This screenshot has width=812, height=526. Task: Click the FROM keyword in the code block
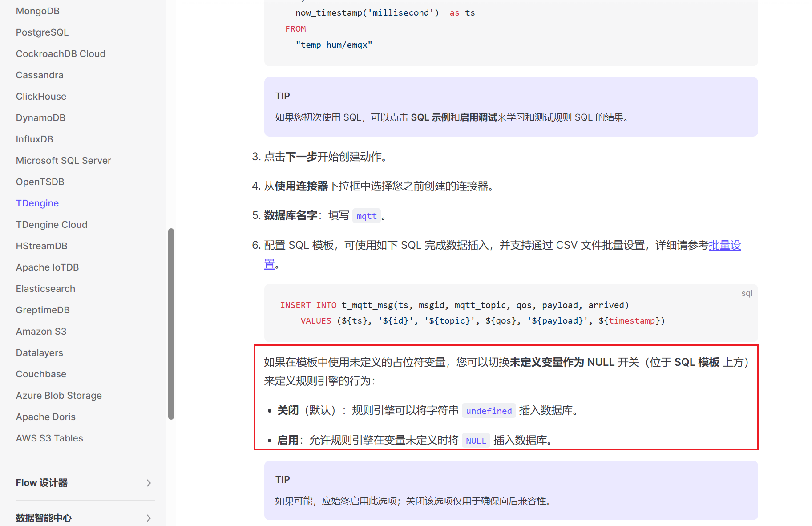tap(296, 29)
